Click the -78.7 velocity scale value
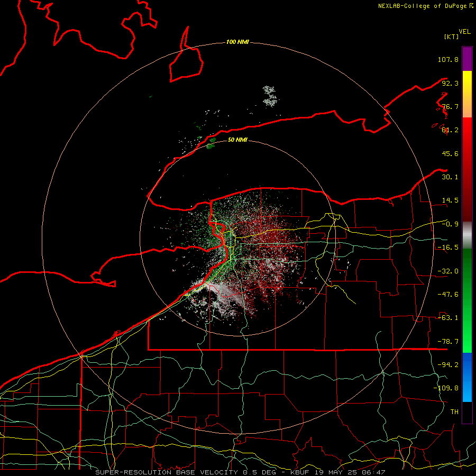The width and height of the screenshot is (476, 476). click(x=448, y=342)
